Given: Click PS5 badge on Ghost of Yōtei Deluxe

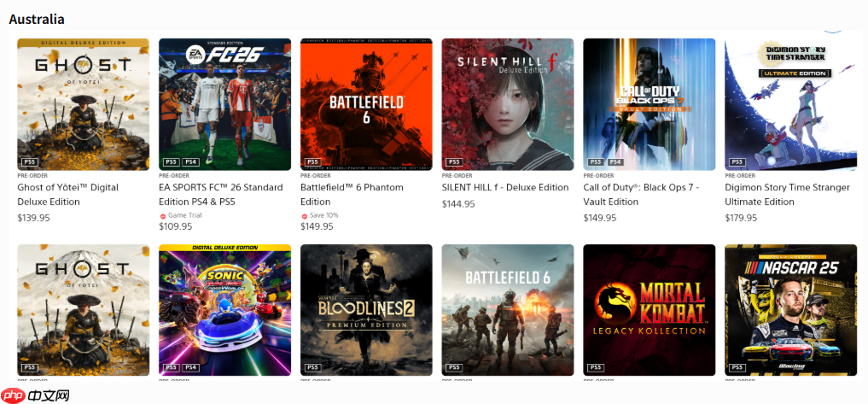Looking at the screenshot, I should click(x=29, y=161).
